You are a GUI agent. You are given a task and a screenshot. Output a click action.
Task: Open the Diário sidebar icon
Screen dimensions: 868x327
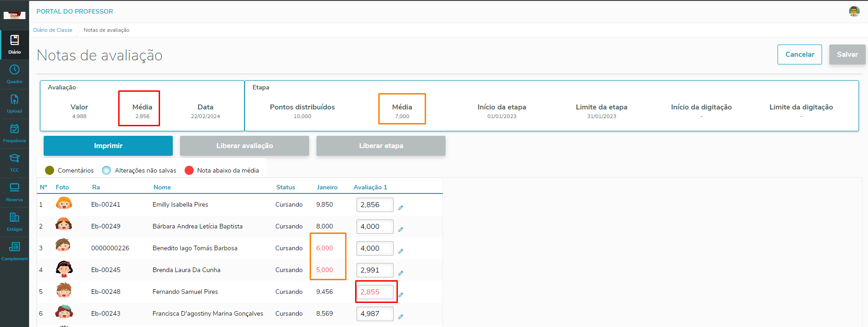click(x=15, y=40)
